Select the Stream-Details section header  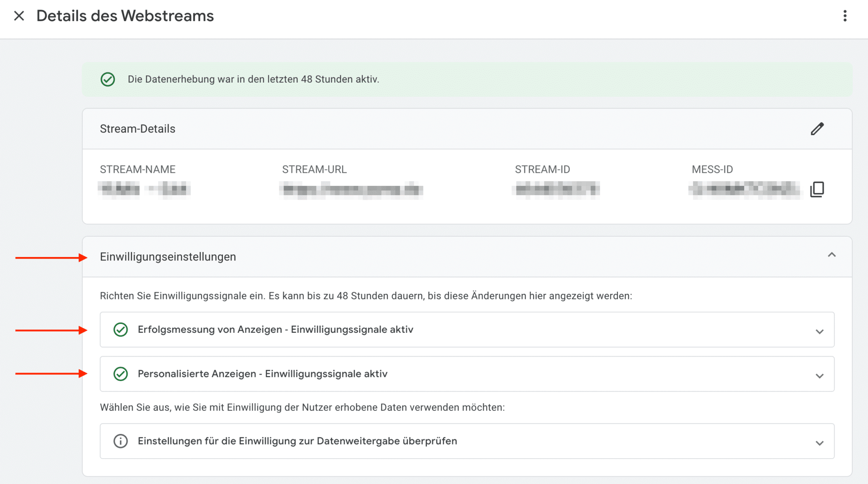coord(137,129)
